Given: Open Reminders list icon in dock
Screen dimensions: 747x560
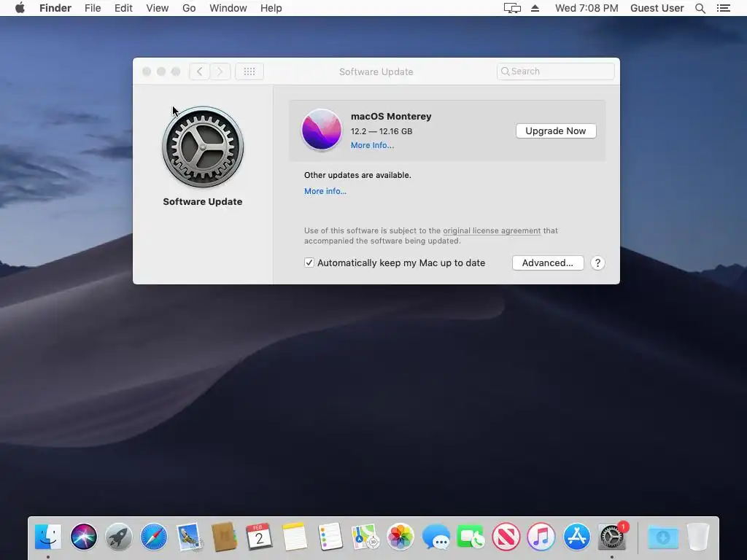Looking at the screenshot, I should pos(330,537).
